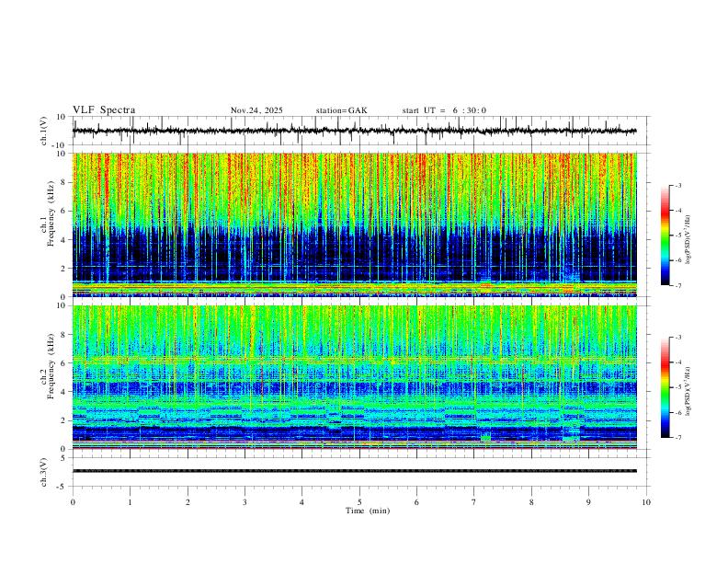Click the ch.1 "Frequency (kHz)" axis label
The height and width of the screenshot is (563, 728).
[51, 213]
